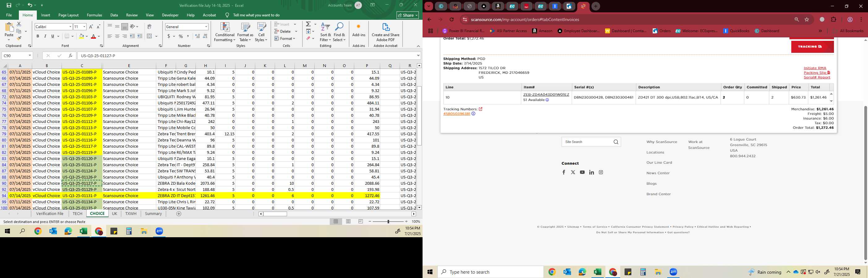Click the Share button in Excel
Image resolution: width=868 pixels, height=278 pixels.
408,15
